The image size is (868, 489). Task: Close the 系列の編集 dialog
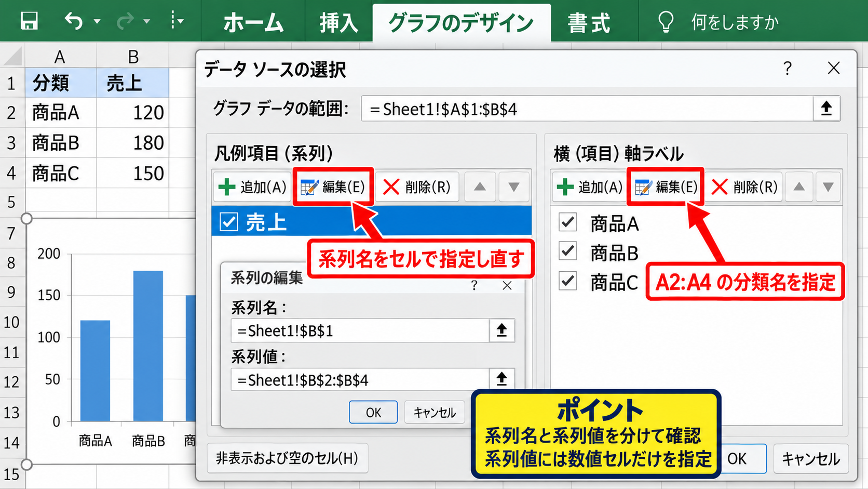(507, 285)
